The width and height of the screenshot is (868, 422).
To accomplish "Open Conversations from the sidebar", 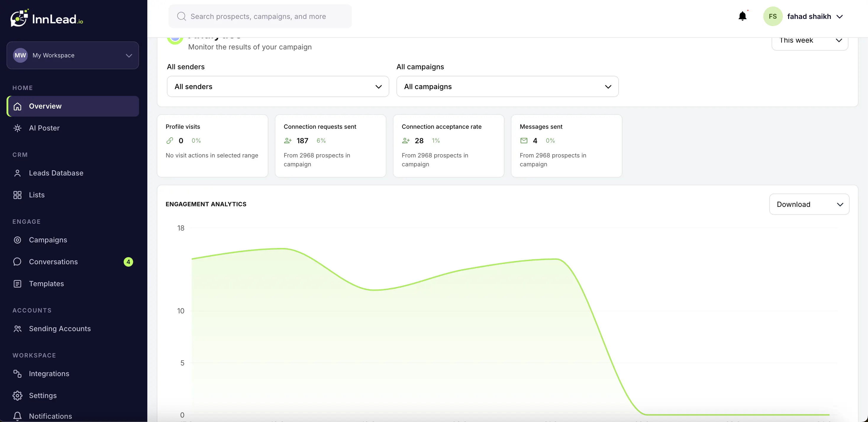I will pyautogui.click(x=73, y=262).
